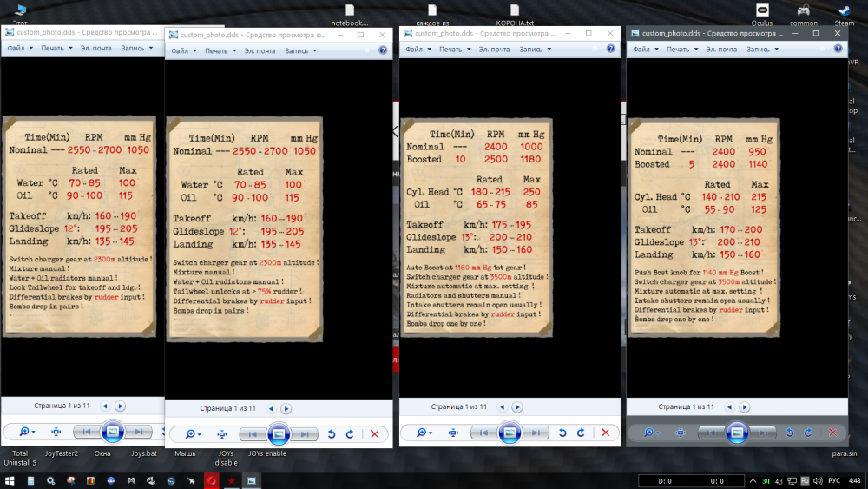This screenshot has width=868, height=489.
Task: Previous image button in rightmost 'Boosted 5' window
Action: coord(711,433)
